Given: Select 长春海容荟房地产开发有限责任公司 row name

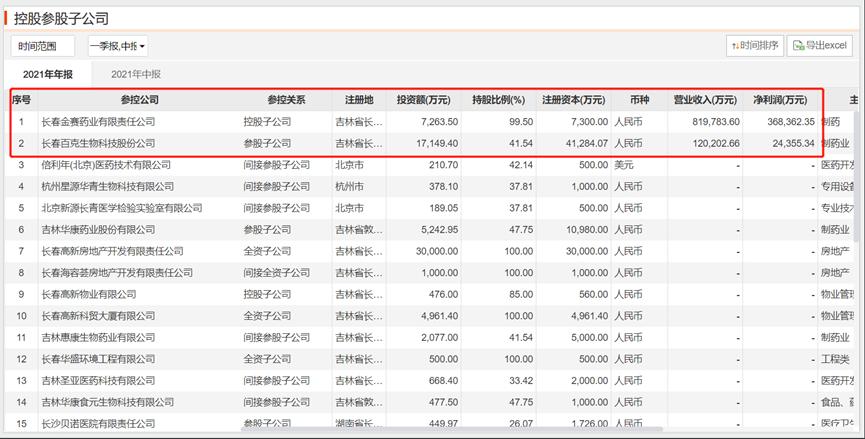Looking at the screenshot, I should (x=117, y=272).
